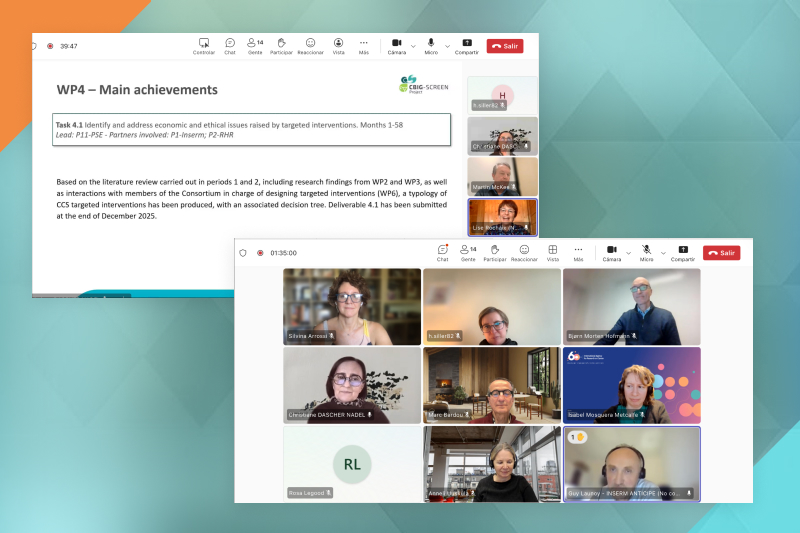
Task: Open Más menu in the WP4 slide meeting
Action: (x=363, y=45)
